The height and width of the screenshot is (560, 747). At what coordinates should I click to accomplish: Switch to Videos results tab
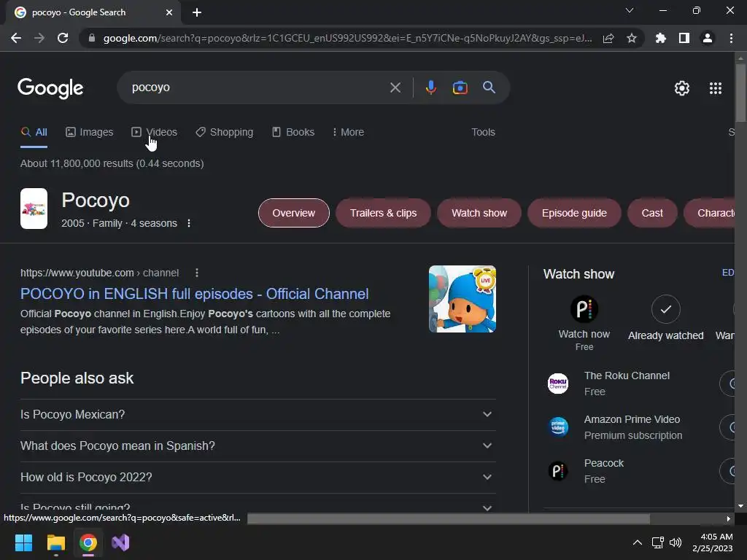click(155, 133)
